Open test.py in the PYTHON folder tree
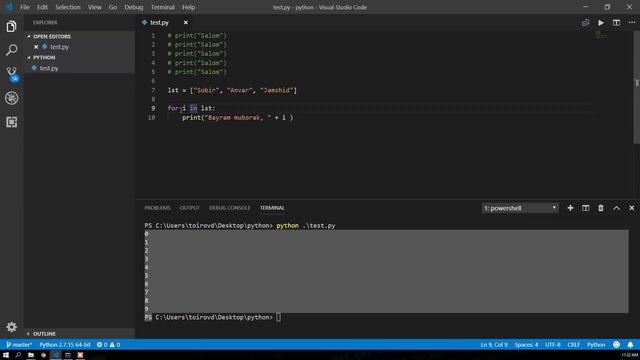The image size is (640, 360). pyautogui.click(x=79, y=68)
